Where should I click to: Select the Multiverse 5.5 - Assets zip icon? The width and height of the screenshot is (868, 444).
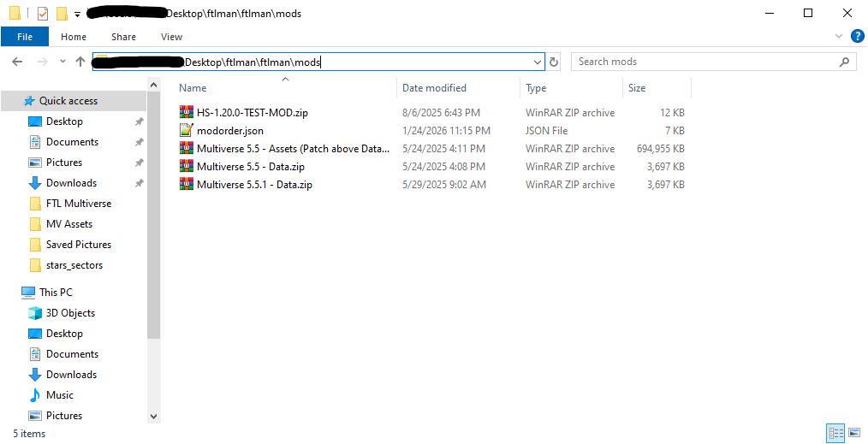(x=187, y=148)
